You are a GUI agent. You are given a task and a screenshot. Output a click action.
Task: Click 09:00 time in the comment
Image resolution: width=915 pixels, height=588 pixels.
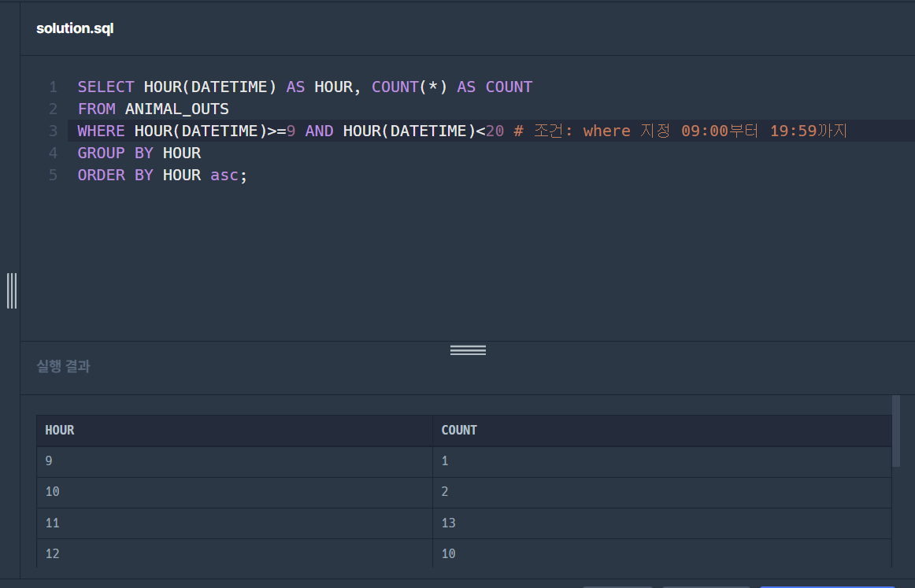click(704, 131)
